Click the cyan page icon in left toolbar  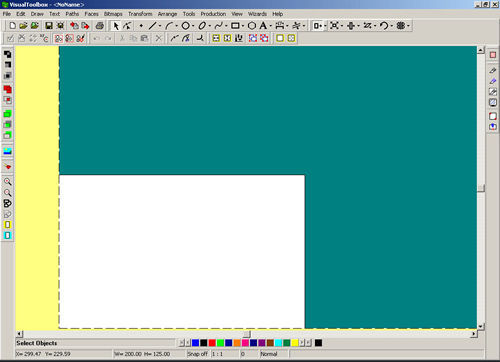pyautogui.click(x=7, y=235)
